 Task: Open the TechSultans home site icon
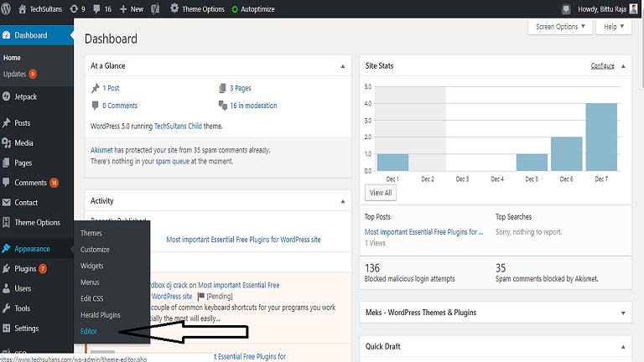click(22, 9)
